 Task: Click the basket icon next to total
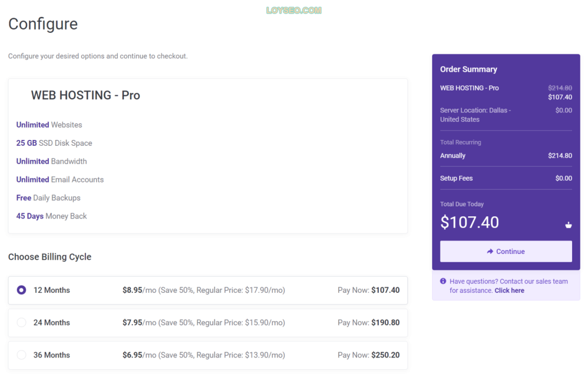coord(569,225)
